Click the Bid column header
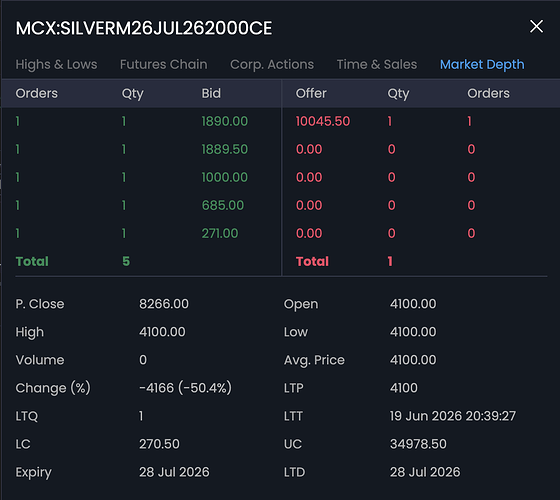The width and height of the screenshot is (560, 500). (211, 94)
